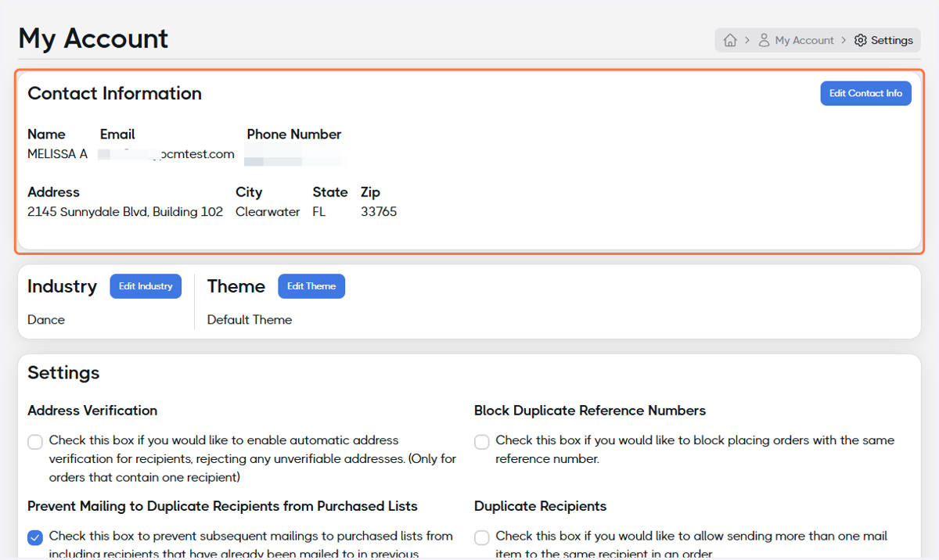Click the Duplicate Recipients heading
939x560 pixels.
pyautogui.click(x=541, y=506)
